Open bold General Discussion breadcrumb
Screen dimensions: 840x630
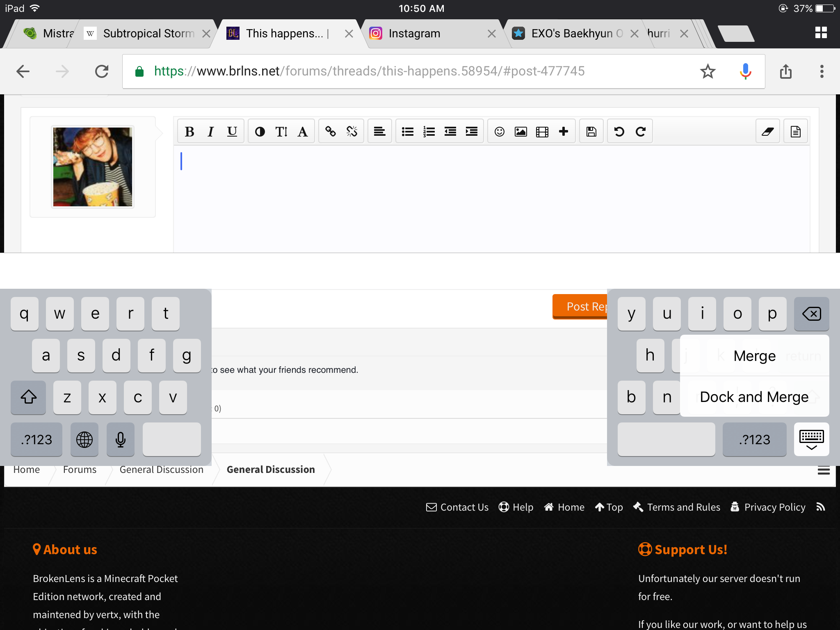coord(271,470)
